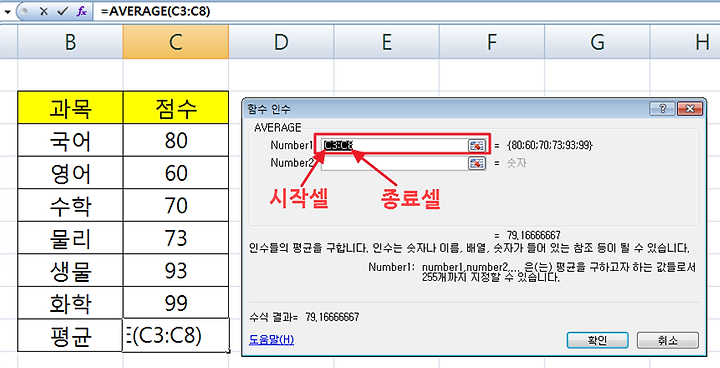Select the 점수 header cell
The height and width of the screenshot is (368, 720).
point(176,108)
